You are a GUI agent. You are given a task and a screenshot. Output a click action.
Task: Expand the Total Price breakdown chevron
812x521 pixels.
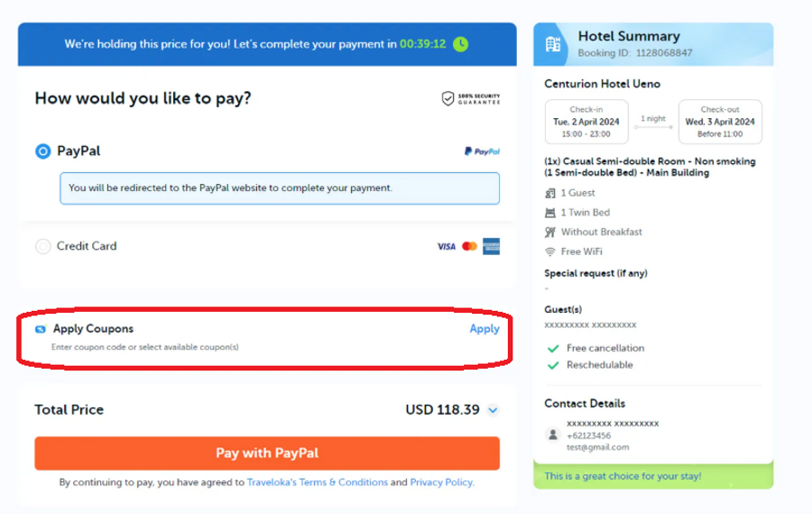[493, 410]
